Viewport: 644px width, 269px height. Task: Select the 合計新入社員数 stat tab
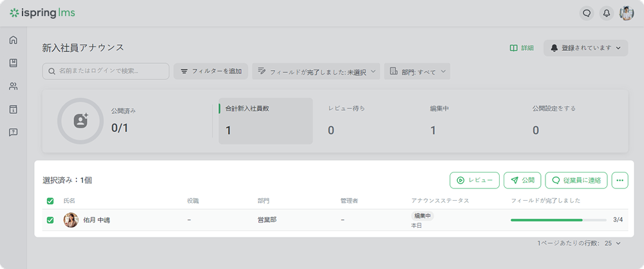click(265, 121)
